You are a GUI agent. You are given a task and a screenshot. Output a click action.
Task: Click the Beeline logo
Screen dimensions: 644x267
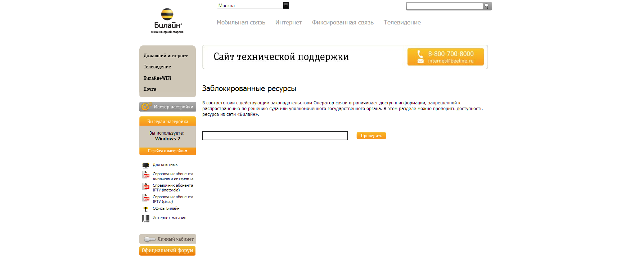(167, 21)
